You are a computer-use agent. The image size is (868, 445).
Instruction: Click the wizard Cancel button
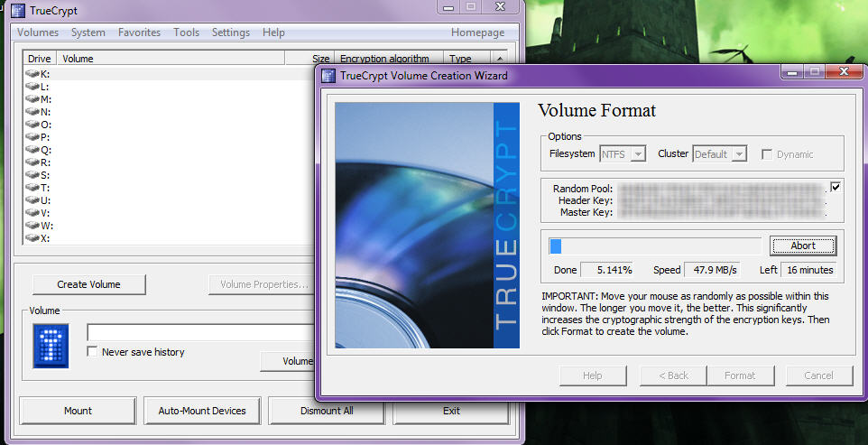tap(818, 375)
